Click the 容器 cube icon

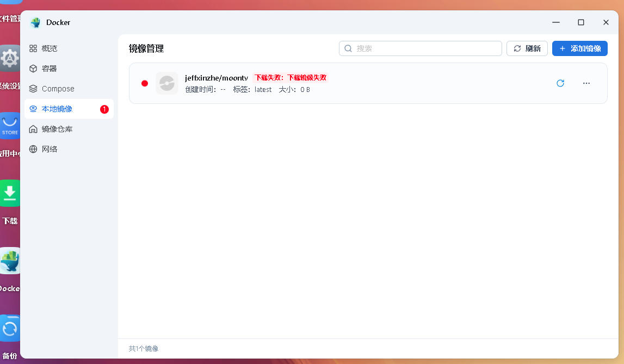[x=33, y=69]
